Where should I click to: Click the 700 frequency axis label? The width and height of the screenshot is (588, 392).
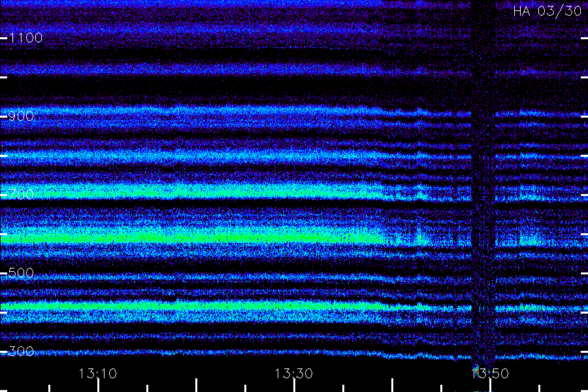tap(21, 194)
